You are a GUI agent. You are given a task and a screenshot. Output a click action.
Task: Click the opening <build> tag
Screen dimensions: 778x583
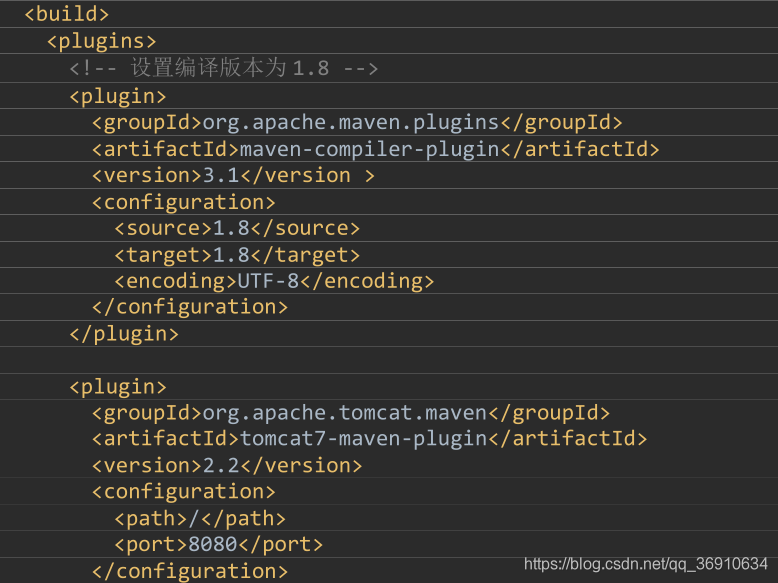tap(66, 14)
